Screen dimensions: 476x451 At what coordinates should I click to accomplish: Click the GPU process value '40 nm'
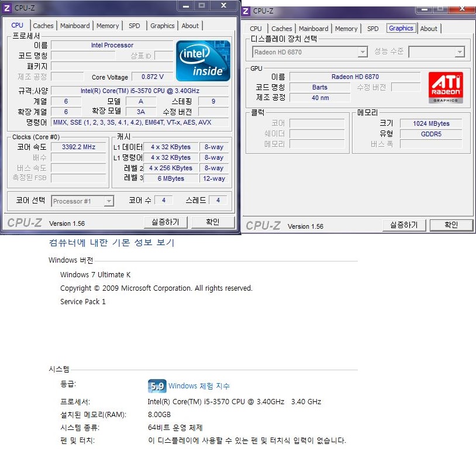coord(320,98)
